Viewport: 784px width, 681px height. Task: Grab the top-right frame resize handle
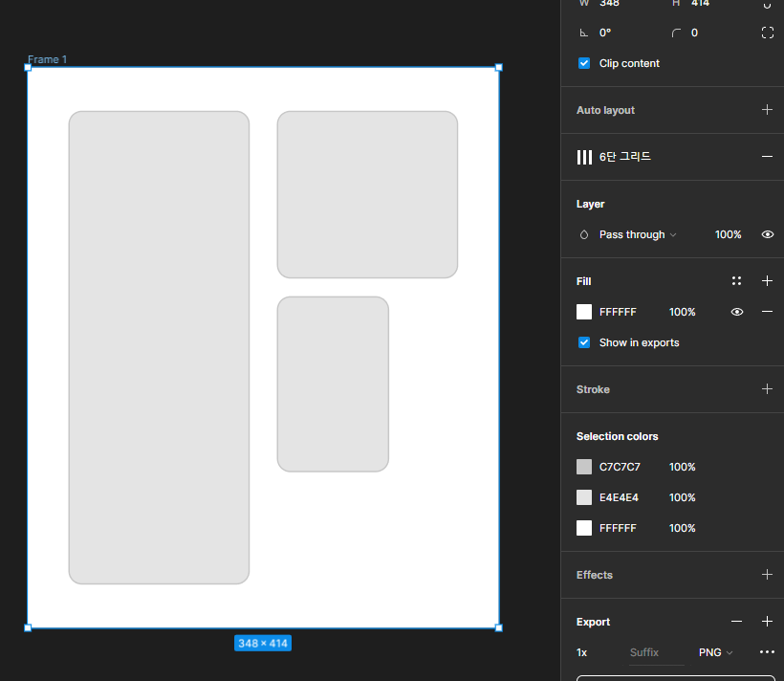(498, 68)
